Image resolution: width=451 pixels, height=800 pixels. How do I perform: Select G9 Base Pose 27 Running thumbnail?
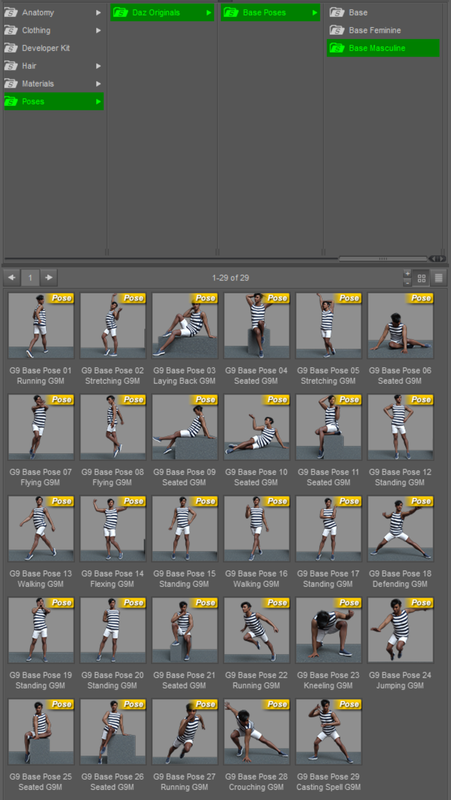[x=185, y=732]
